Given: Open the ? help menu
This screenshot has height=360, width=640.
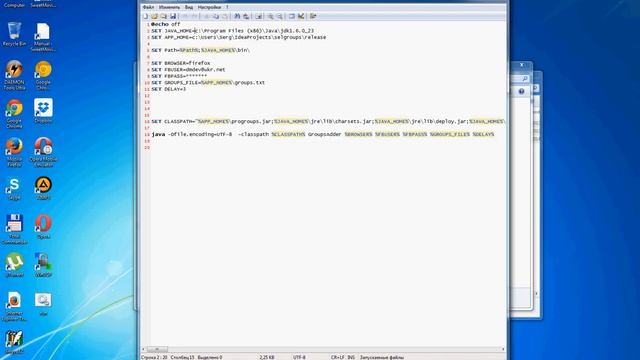Looking at the screenshot, I should coord(227,7).
